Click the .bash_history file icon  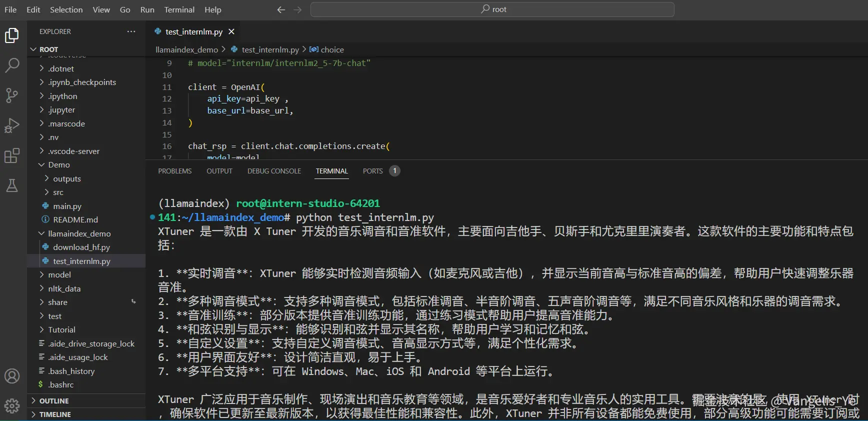[41, 371]
